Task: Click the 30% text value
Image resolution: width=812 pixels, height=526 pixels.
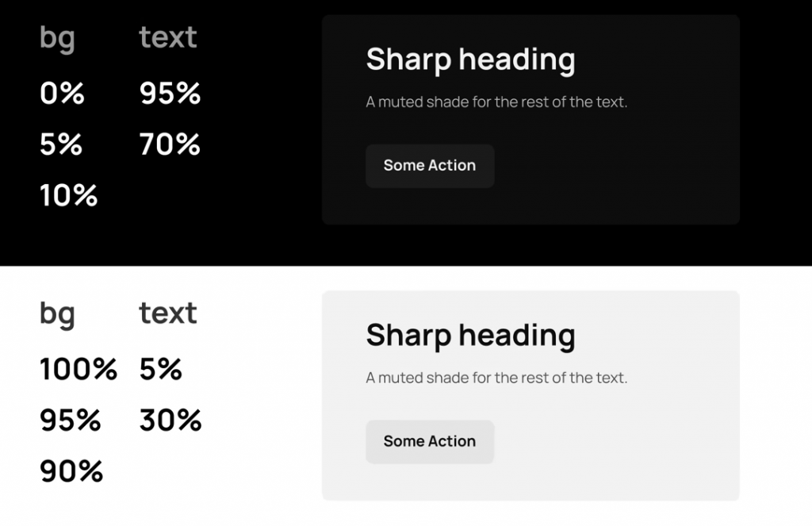Action: pyautogui.click(x=170, y=420)
